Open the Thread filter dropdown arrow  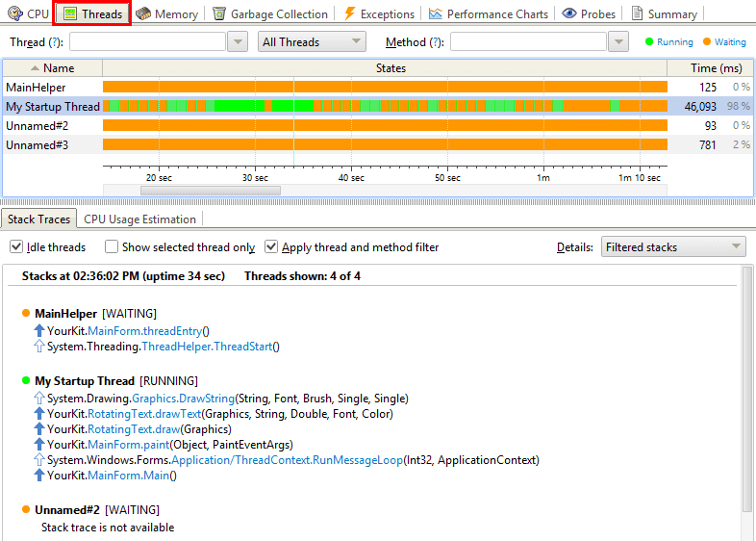pyautogui.click(x=239, y=41)
